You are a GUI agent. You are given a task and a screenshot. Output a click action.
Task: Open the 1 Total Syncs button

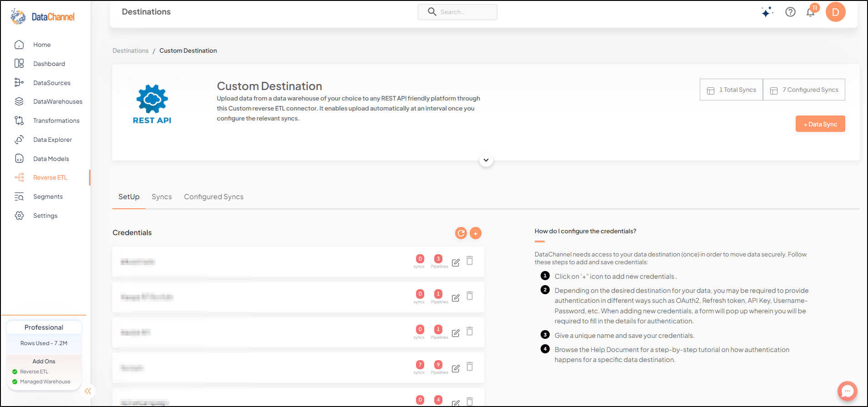point(731,90)
